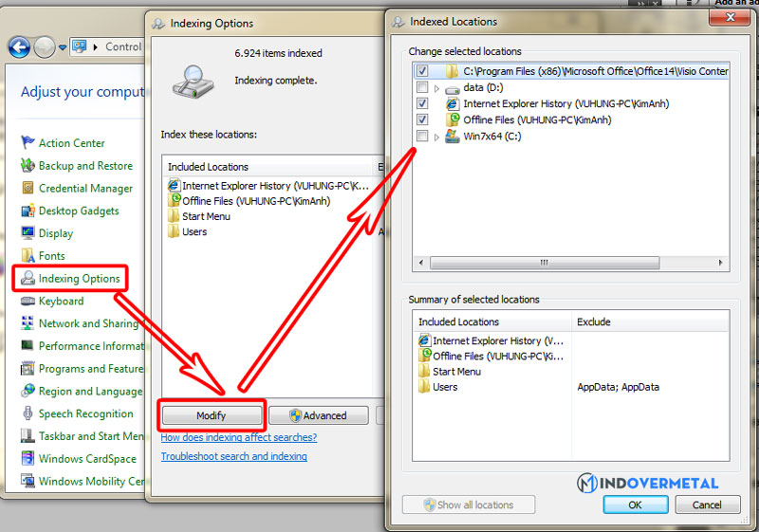Select Users in Included Locations list
Screen dimensions: 759x532
[x=194, y=232]
